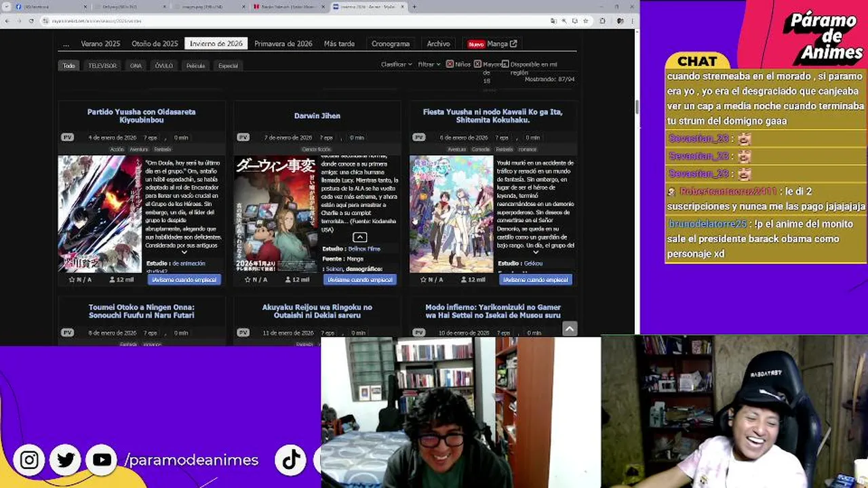This screenshot has height=488, width=868.
Task: Open the YouTube icon in the overlay
Action: (102, 460)
